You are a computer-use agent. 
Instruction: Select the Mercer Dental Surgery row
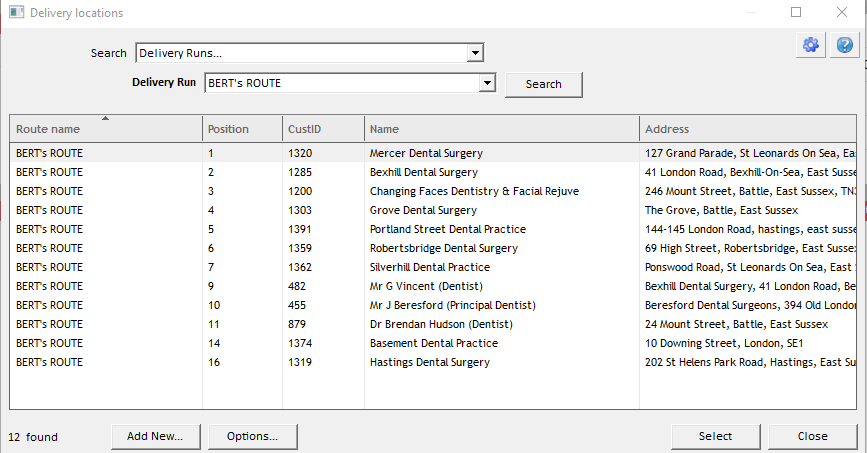tap(426, 153)
